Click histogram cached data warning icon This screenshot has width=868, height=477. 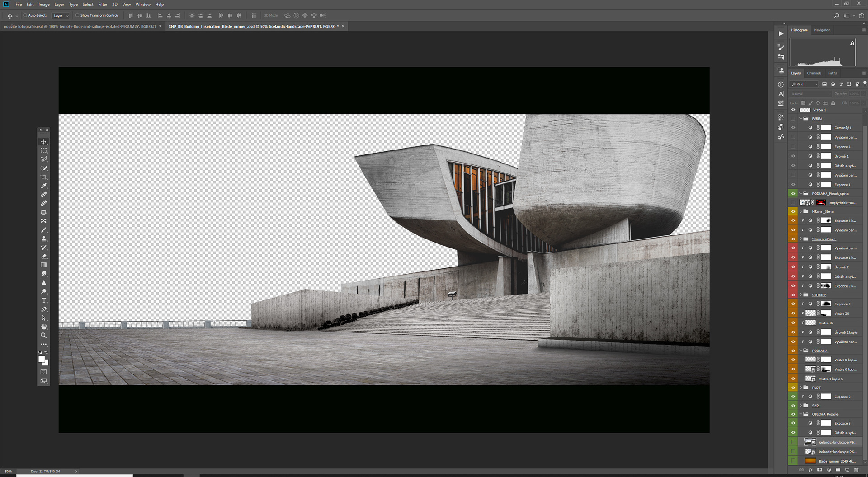(852, 43)
